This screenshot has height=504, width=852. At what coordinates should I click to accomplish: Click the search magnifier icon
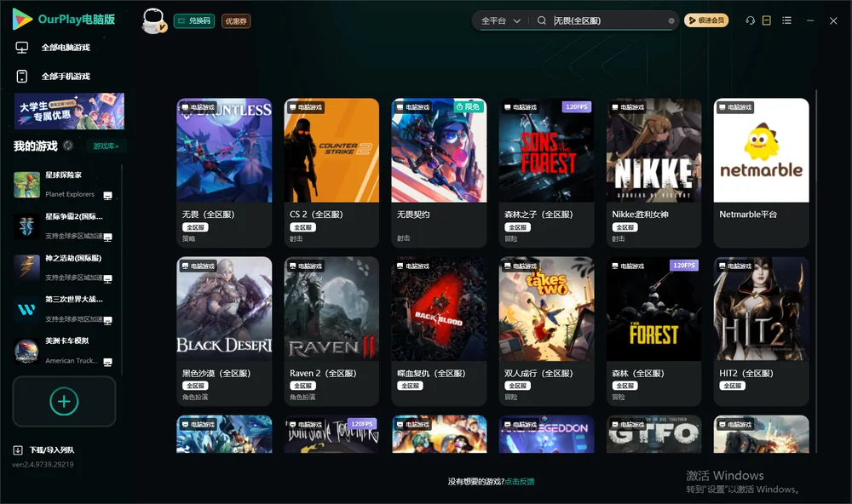point(541,20)
